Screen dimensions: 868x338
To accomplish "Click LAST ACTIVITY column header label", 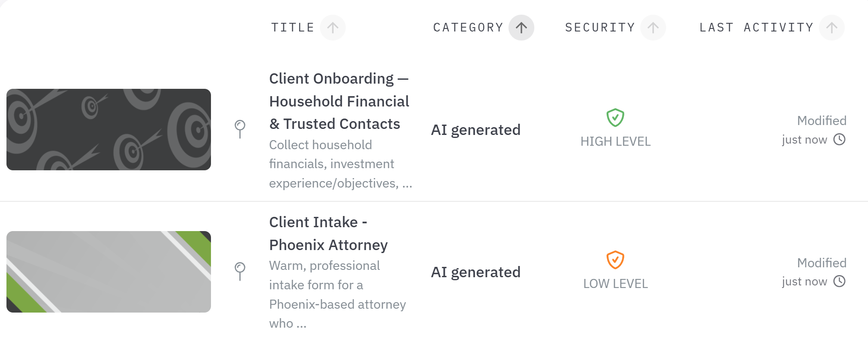I will 756,28.
